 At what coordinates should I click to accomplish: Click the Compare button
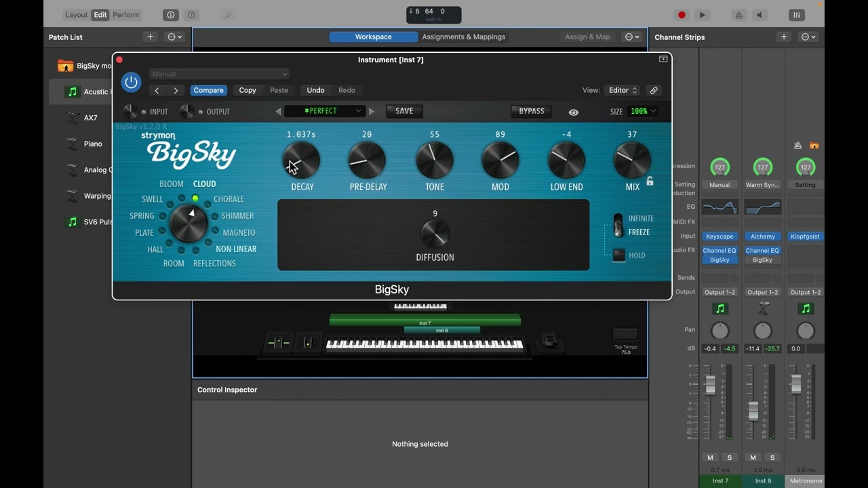pos(208,90)
